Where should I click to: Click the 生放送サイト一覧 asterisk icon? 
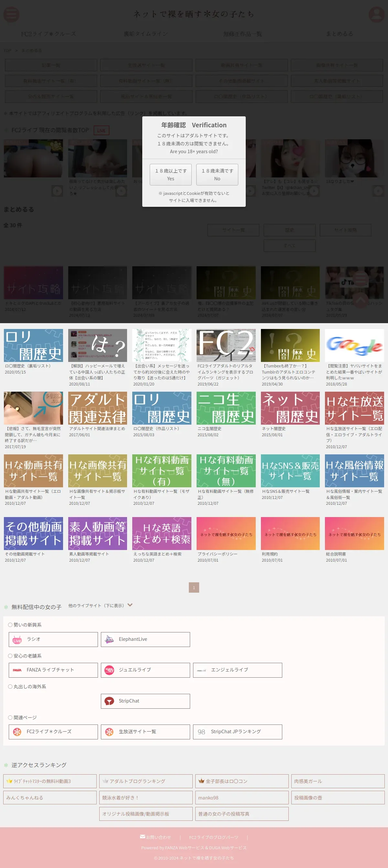coord(109,732)
